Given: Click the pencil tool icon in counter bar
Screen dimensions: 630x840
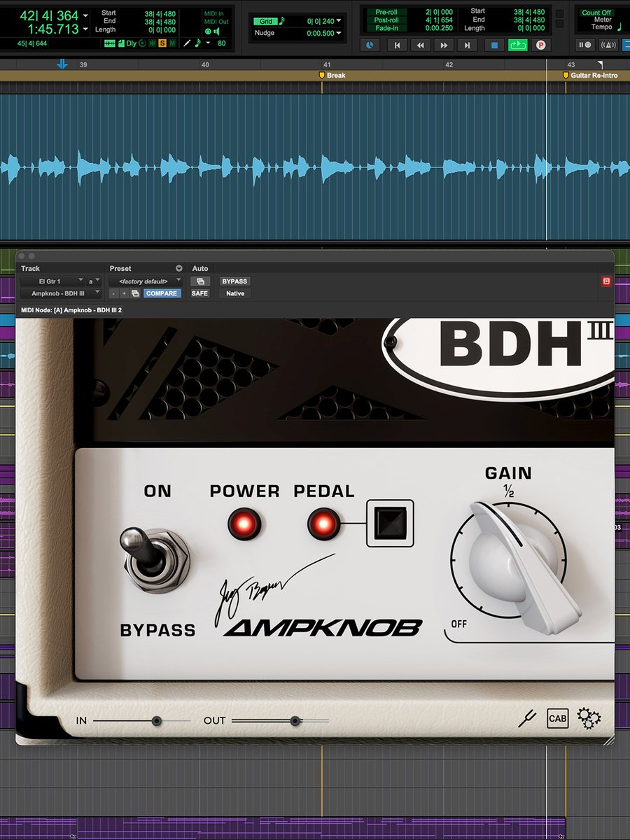Looking at the screenshot, I should pyautogui.click(x=188, y=43).
